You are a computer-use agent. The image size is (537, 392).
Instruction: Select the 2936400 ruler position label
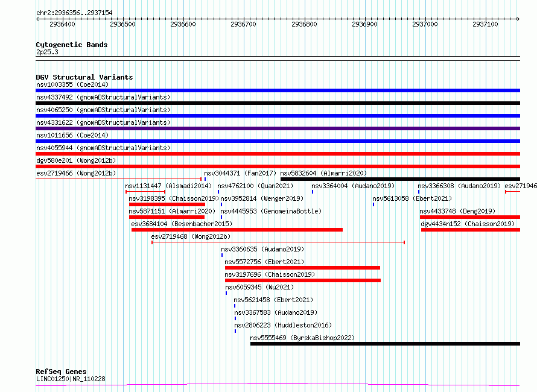tap(62, 24)
